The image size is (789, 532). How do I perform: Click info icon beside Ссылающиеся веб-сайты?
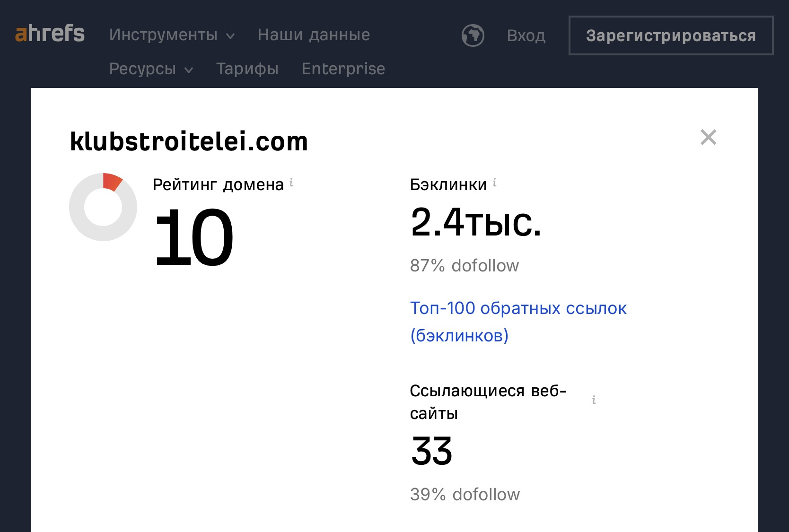click(594, 400)
